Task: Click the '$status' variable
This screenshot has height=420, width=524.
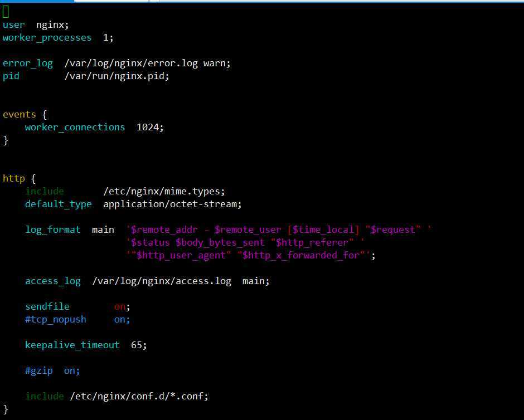Action: coord(150,243)
